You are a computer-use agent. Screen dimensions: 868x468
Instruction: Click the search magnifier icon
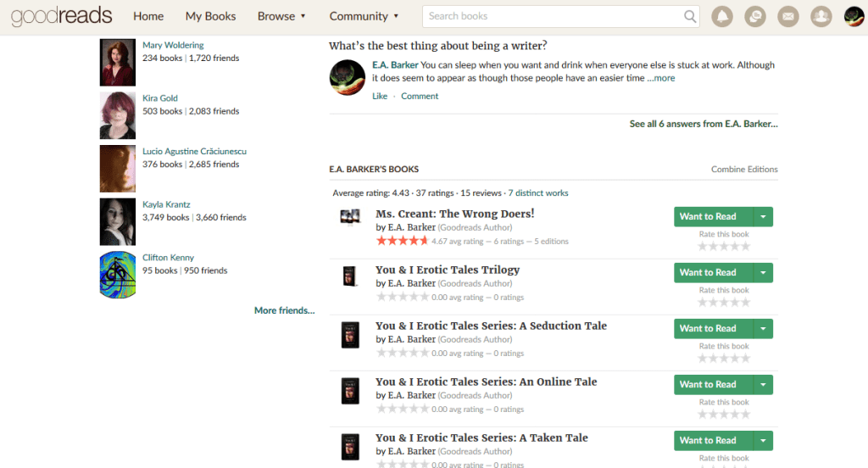pos(690,16)
